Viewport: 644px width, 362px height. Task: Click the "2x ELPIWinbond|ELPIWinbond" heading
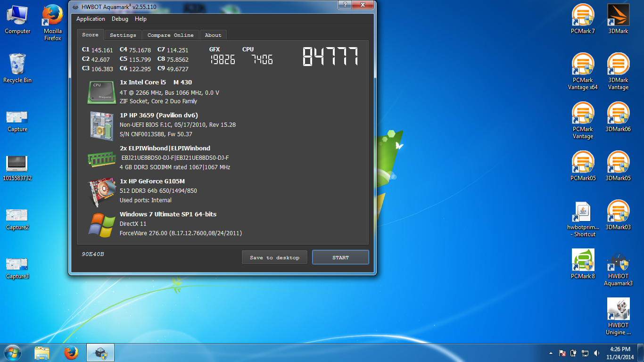click(x=165, y=148)
